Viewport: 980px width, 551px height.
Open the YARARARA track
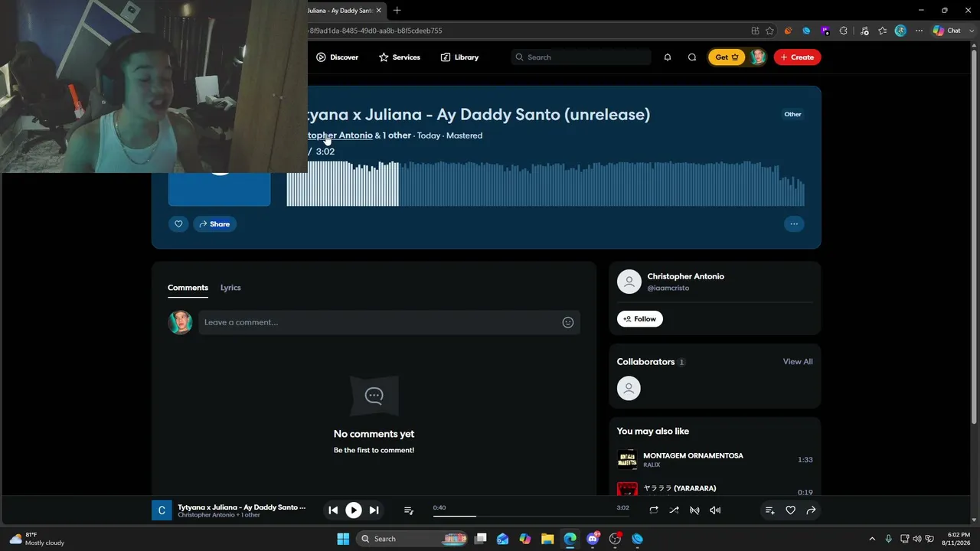[680, 488]
